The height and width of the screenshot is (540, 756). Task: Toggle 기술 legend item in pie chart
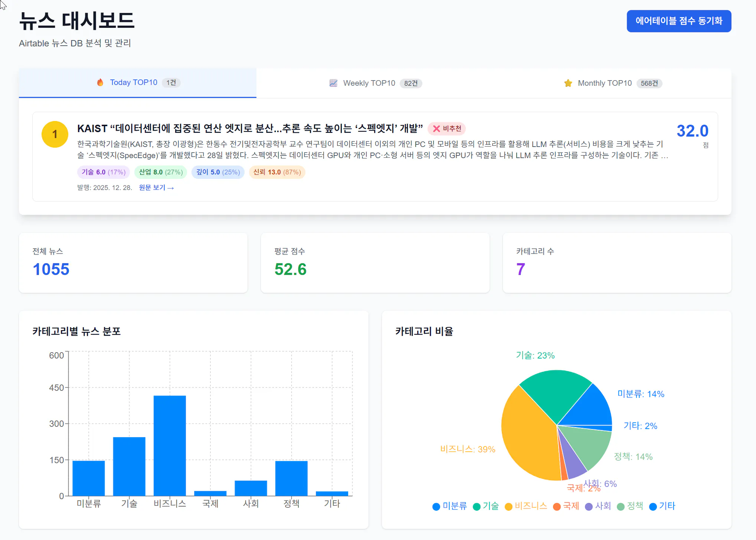point(486,506)
